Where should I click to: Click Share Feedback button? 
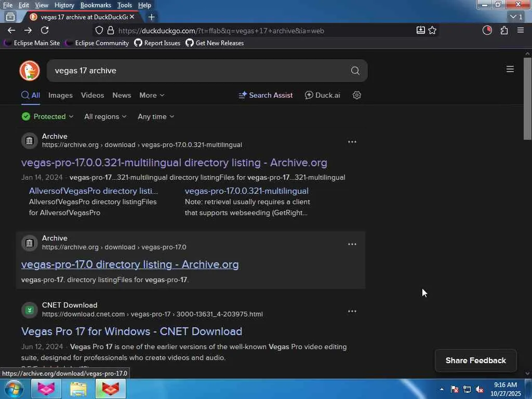476,361
